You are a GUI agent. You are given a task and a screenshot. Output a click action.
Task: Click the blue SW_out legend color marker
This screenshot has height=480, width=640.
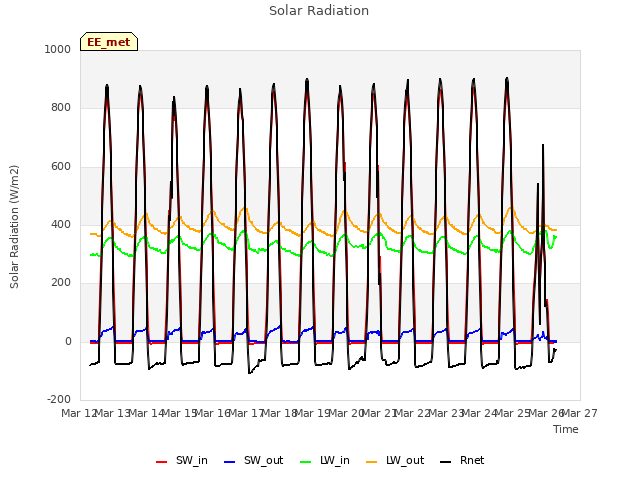pos(230,462)
